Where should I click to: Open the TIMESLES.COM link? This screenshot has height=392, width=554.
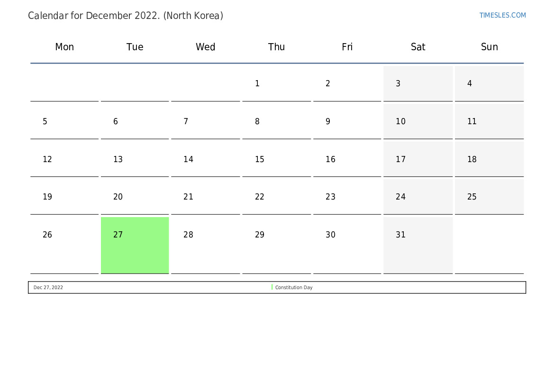(502, 15)
